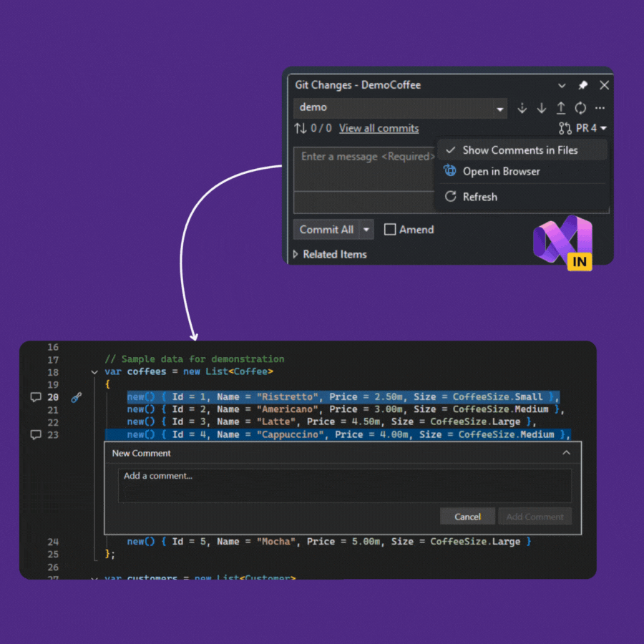Open the demo branch dropdown
The width and height of the screenshot is (644, 644).
499,109
